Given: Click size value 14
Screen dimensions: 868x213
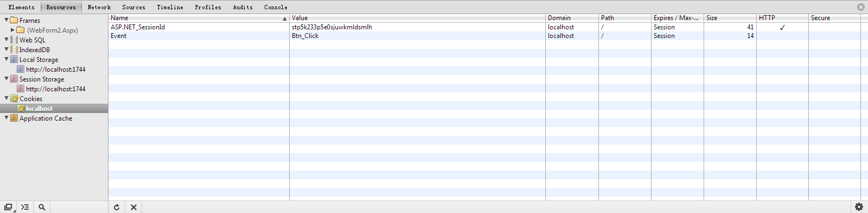Looking at the screenshot, I should [x=750, y=35].
